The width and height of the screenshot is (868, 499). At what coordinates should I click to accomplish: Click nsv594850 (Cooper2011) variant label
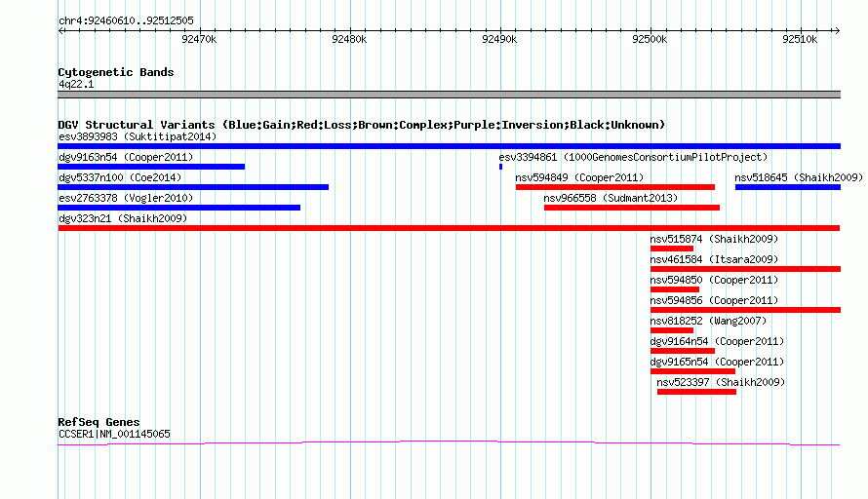714,280
